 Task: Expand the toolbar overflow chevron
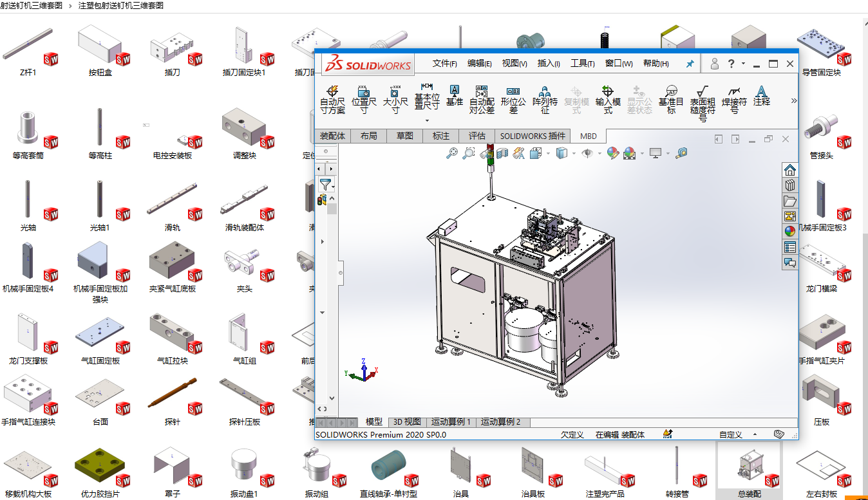(794, 100)
